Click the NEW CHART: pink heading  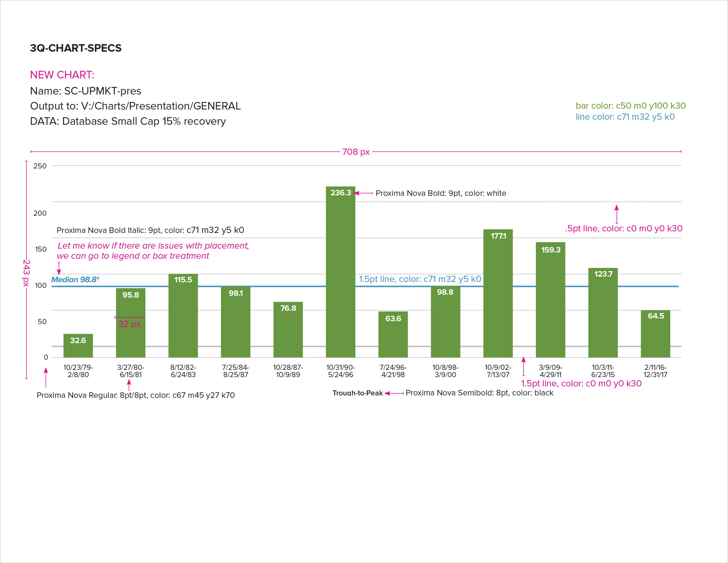62,75
